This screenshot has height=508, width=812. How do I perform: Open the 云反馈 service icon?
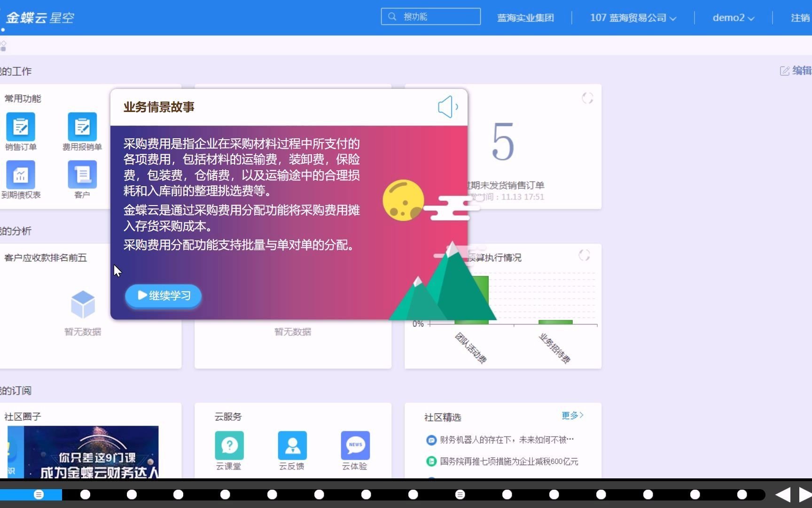pyautogui.click(x=292, y=445)
